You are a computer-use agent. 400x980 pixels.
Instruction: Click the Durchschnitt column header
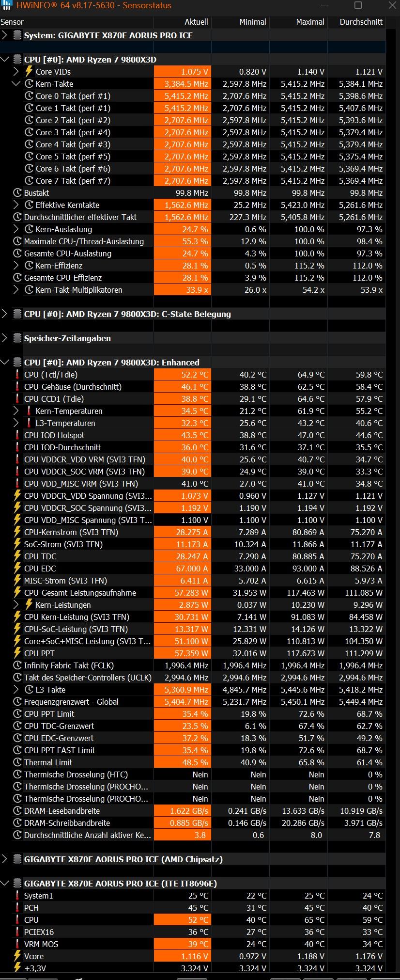click(x=357, y=22)
